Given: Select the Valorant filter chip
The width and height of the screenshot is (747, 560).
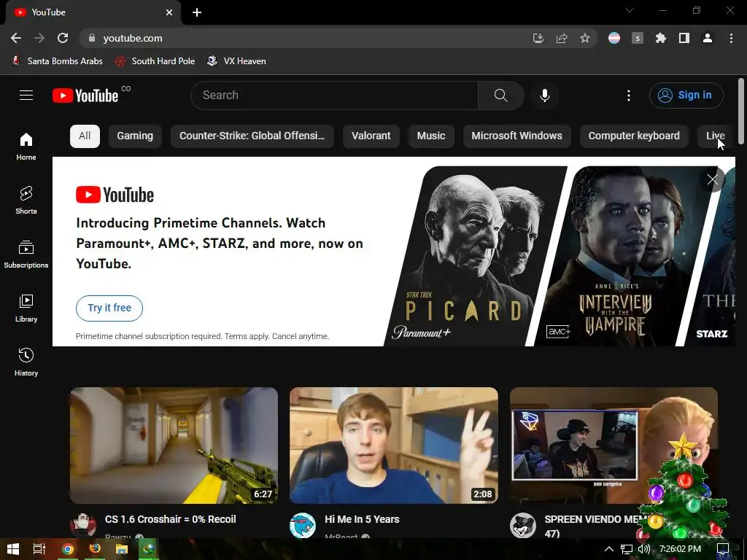Looking at the screenshot, I should pyautogui.click(x=371, y=136).
